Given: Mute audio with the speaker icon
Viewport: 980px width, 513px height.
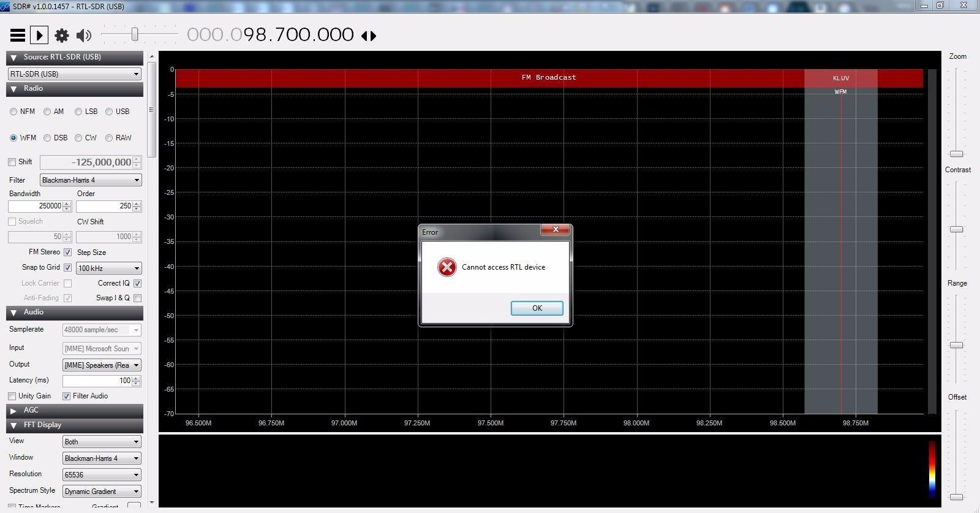Looking at the screenshot, I should coord(84,36).
